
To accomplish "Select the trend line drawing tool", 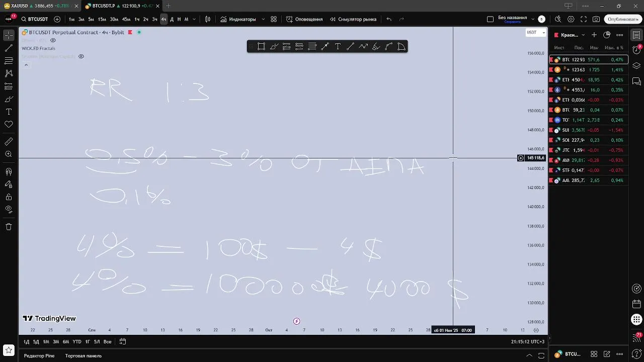I will [x=9, y=48].
